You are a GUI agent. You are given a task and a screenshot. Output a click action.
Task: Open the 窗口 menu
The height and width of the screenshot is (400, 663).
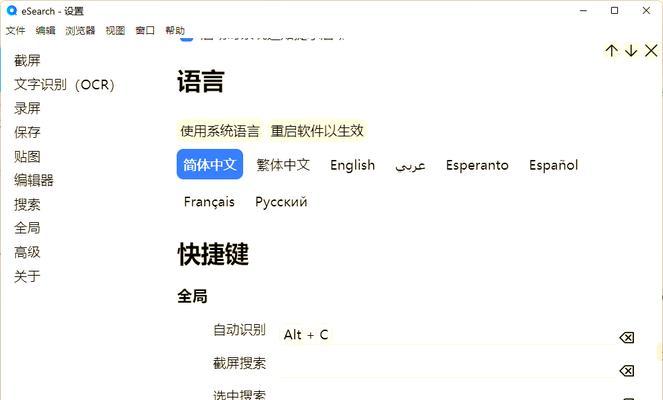145,30
